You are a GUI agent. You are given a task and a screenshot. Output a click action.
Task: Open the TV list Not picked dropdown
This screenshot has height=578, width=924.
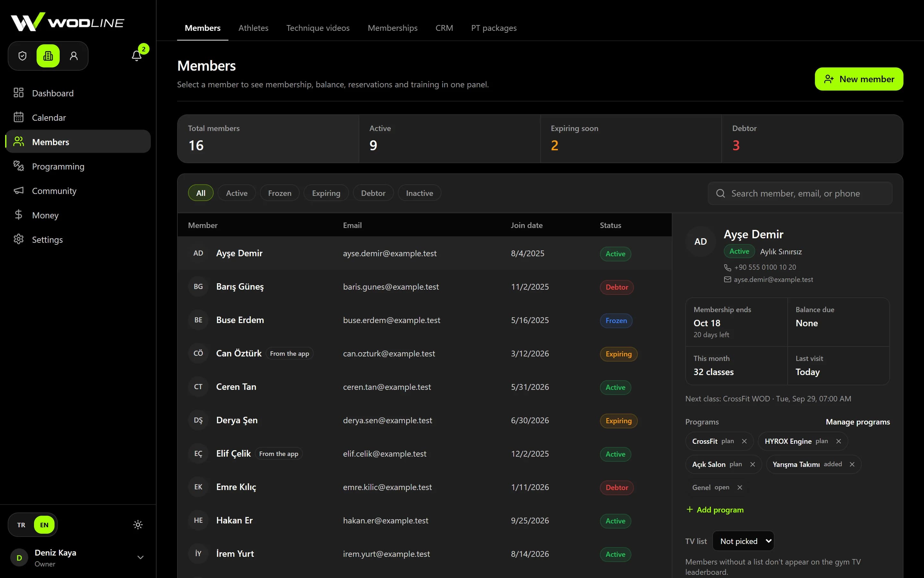coord(743,541)
